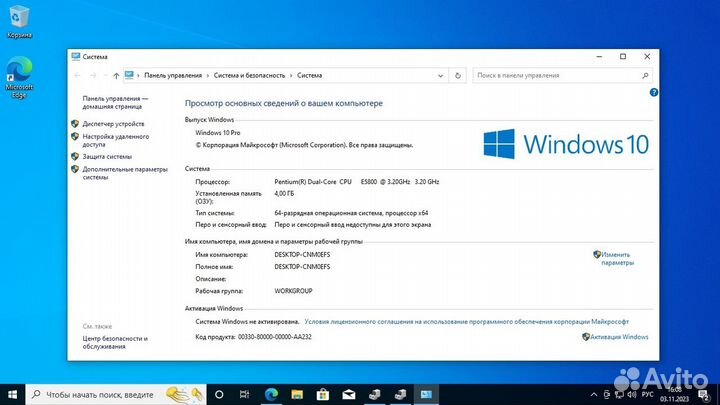720x405 pixels.
Task: Open File Explorer from taskbar
Action: 297,394
